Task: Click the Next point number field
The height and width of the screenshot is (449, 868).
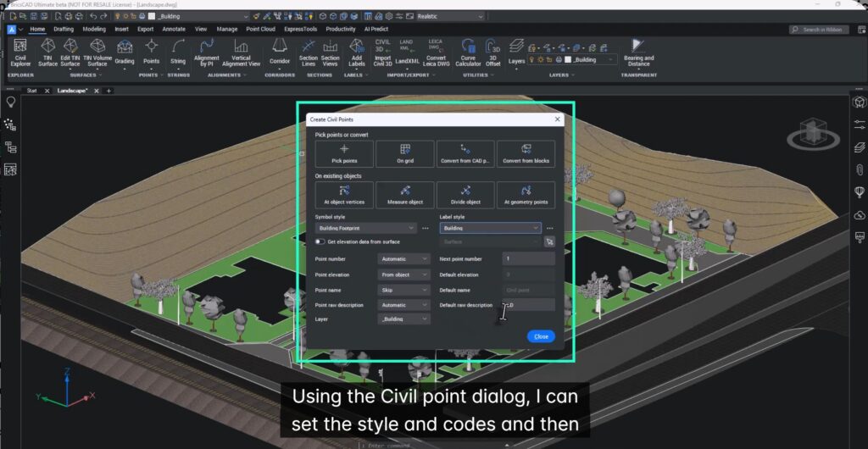Action: coord(529,258)
